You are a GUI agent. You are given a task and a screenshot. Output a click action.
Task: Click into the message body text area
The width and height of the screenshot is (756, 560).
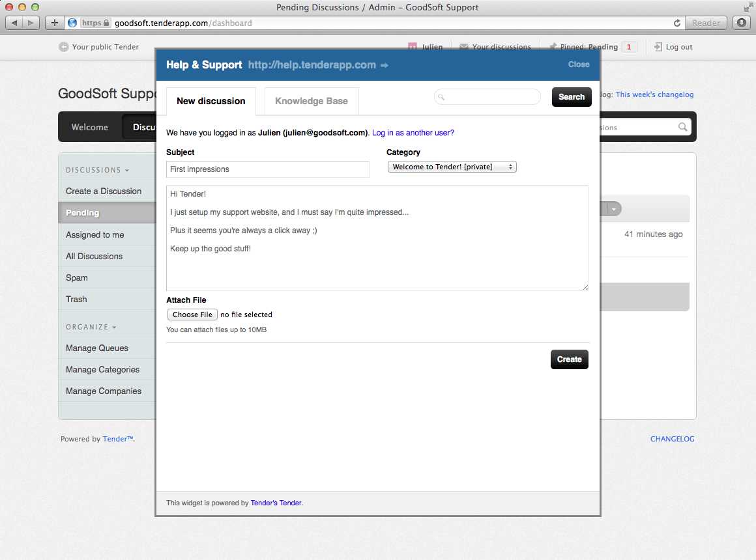tap(377, 238)
